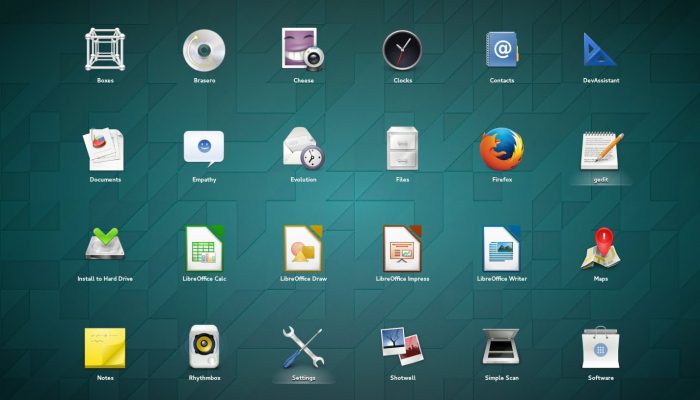Click the "Contacts" label
Image resolution: width=700 pixels, height=400 pixels.
tap(502, 80)
